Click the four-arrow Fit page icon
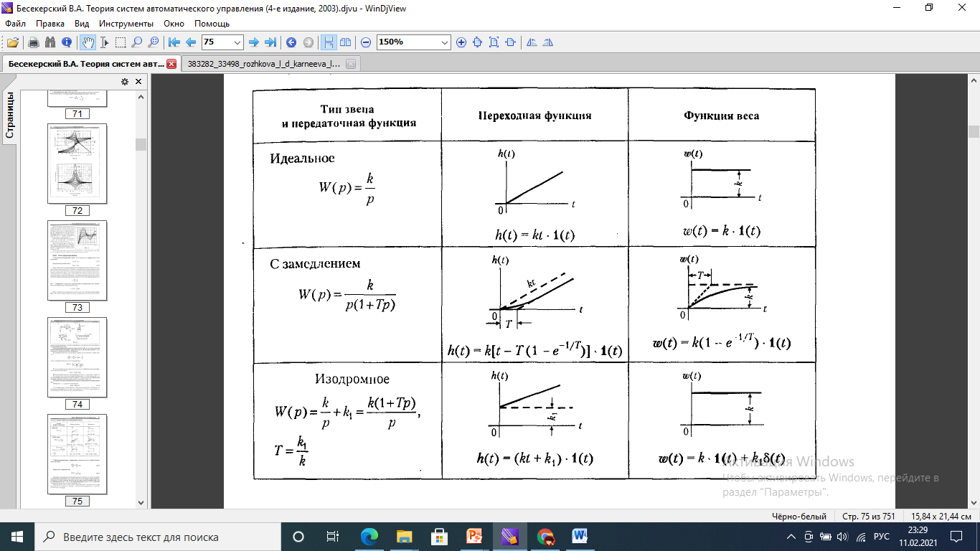 click(478, 42)
